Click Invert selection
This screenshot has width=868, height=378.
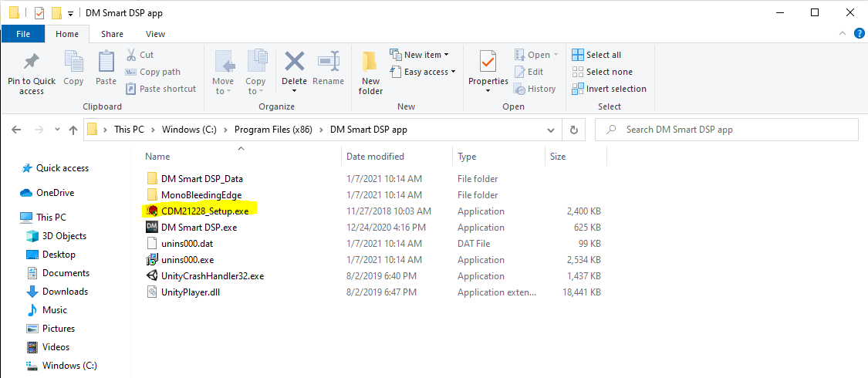click(x=609, y=89)
